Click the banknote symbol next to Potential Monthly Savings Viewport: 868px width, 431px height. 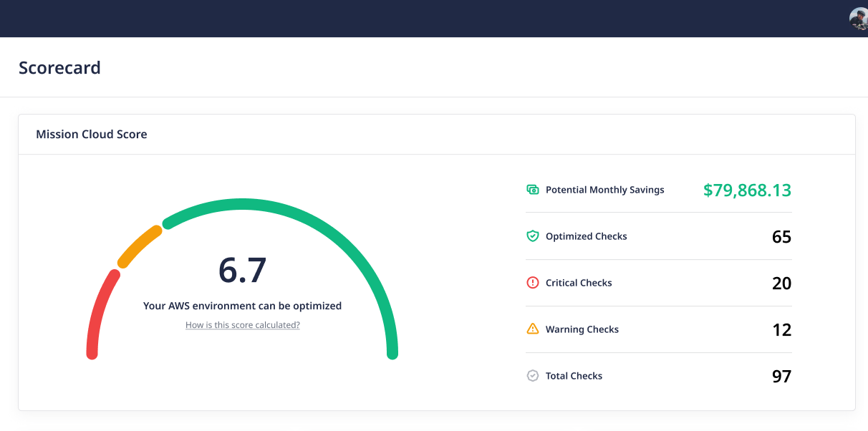click(532, 189)
